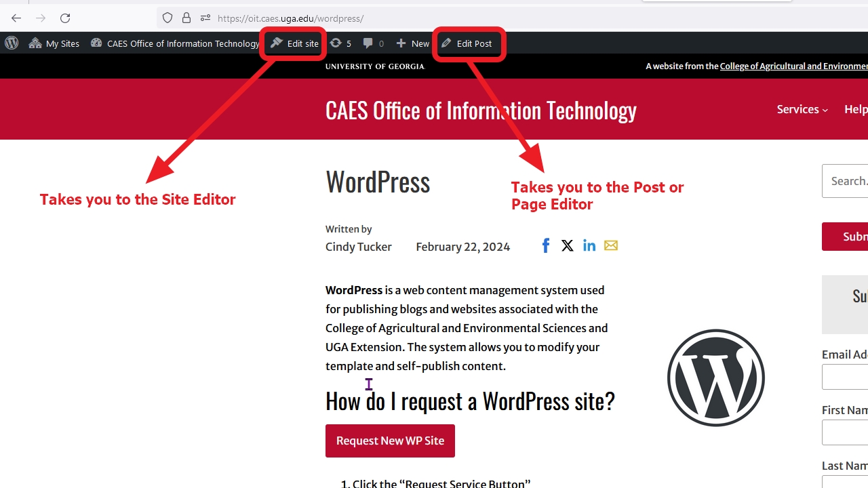The image size is (868, 488).
Task: Open the 5 pending updates item
Action: click(x=340, y=43)
